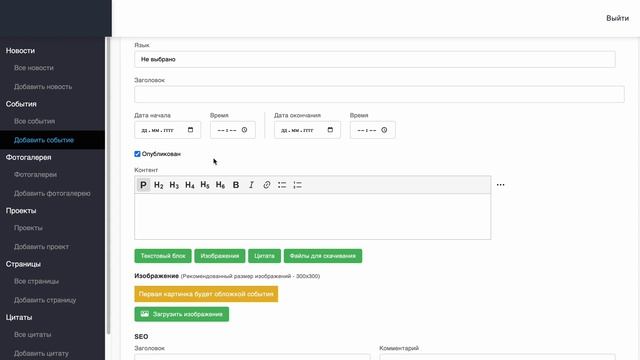The image size is (640, 360).
Task: Open Добавить цитату in sidebar
Action: 41,353
